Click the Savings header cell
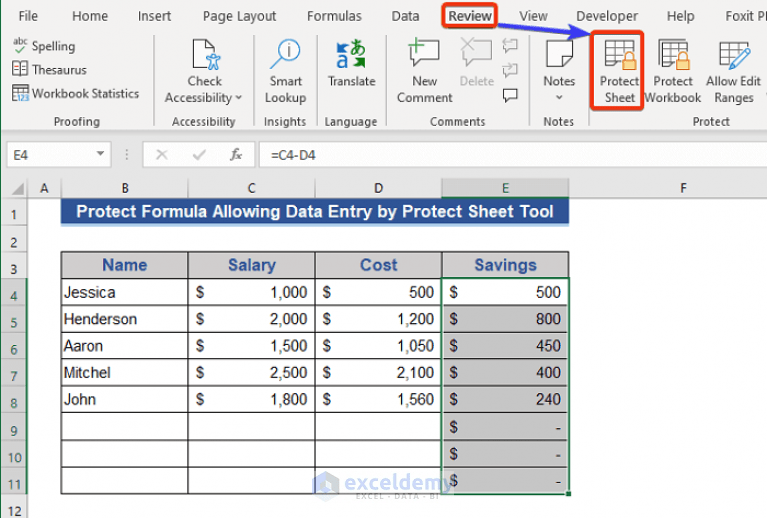The image size is (767, 518). tap(505, 265)
